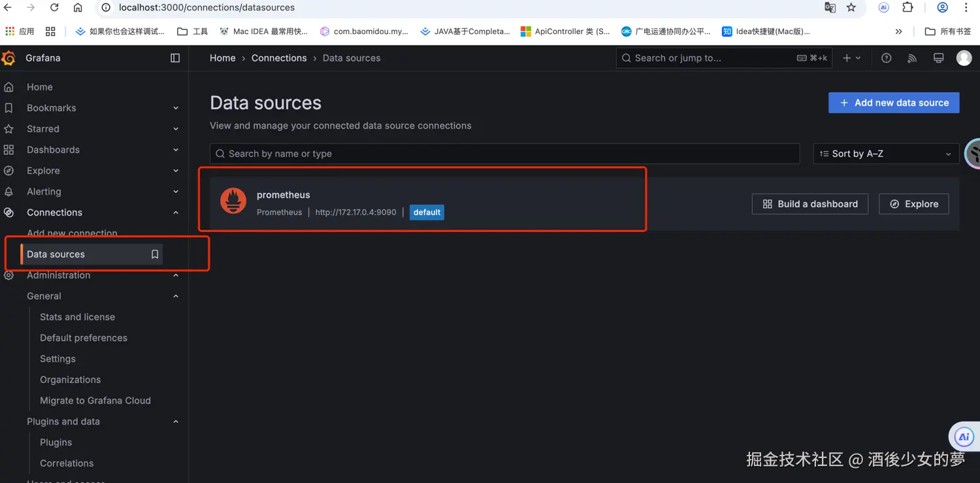Open Organizations page

[x=71, y=380]
